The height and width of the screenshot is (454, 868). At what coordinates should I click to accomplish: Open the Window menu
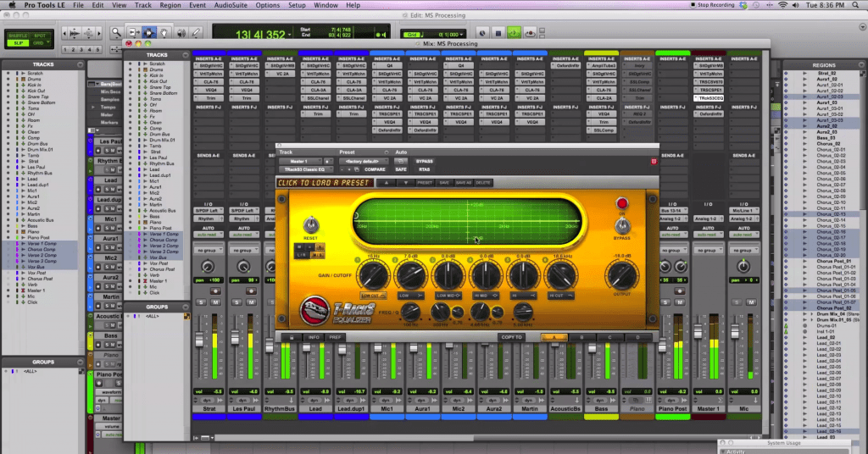tap(325, 5)
